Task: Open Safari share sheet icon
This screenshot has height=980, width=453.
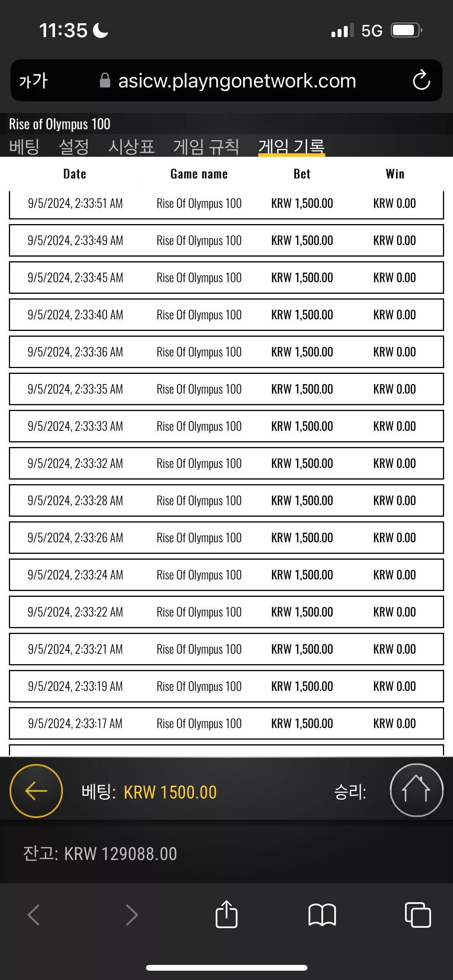Action: coord(226,914)
